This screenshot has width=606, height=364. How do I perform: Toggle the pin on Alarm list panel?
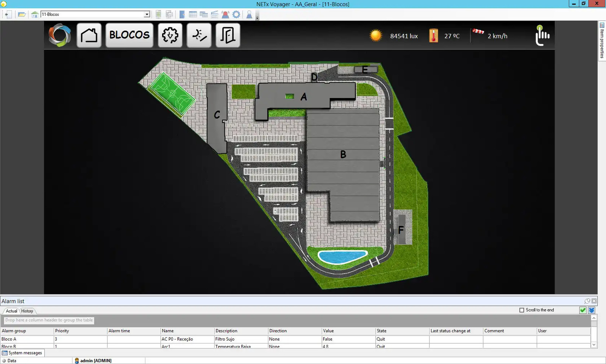587,301
